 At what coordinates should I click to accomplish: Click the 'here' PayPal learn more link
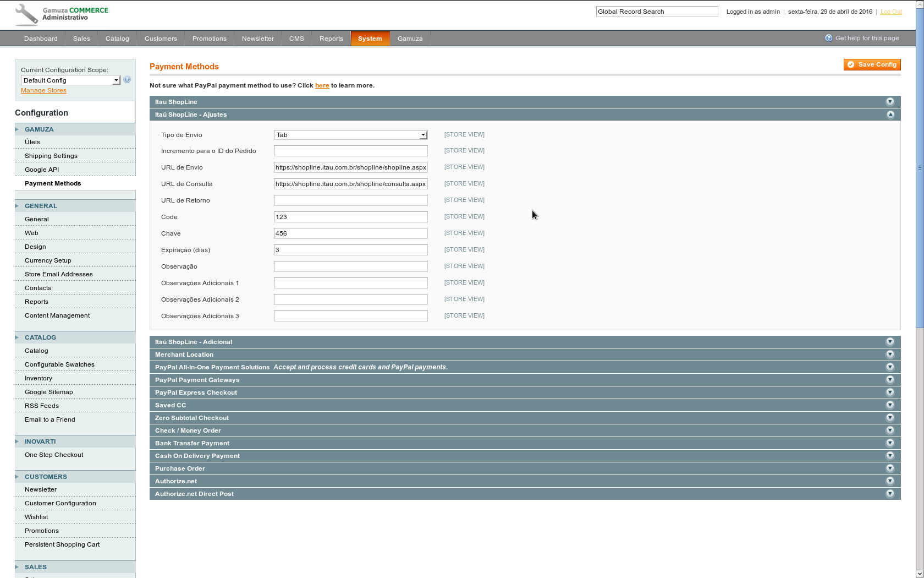tap(322, 85)
